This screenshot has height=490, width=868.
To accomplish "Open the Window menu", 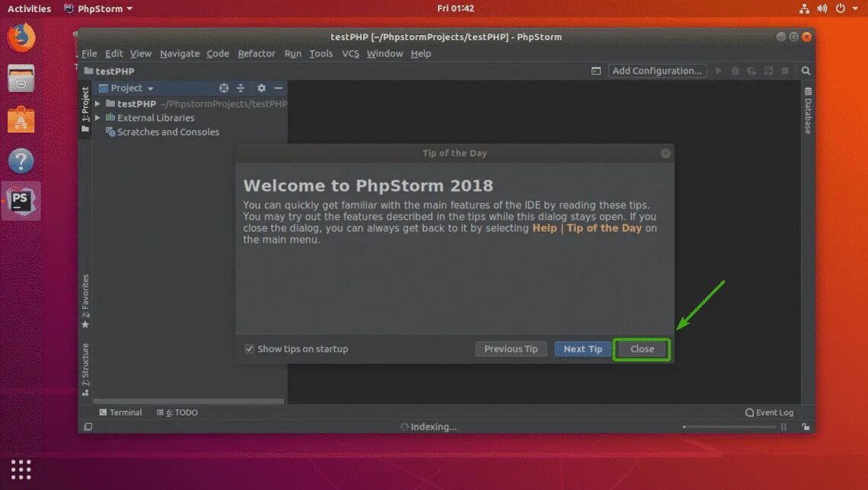I will 385,54.
